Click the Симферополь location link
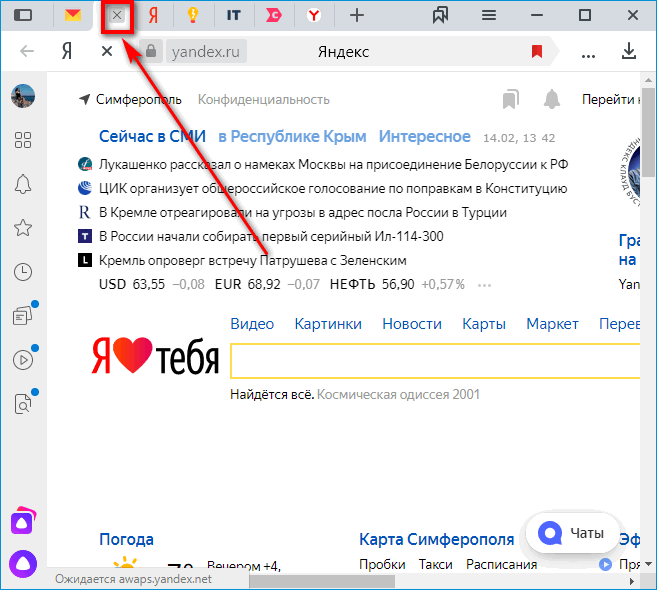Viewport: 657px width, 590px height. 138,100
